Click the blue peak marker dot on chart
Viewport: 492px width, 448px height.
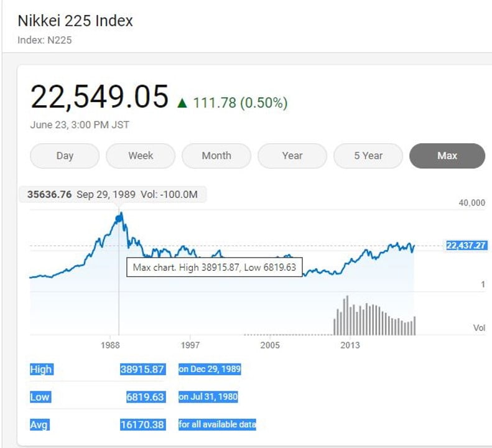click(x=119, y=217)
